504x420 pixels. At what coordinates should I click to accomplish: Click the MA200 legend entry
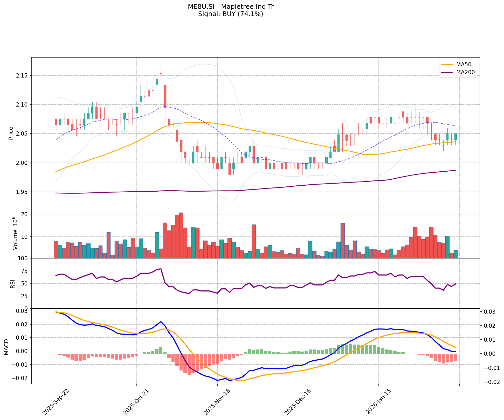465,72
